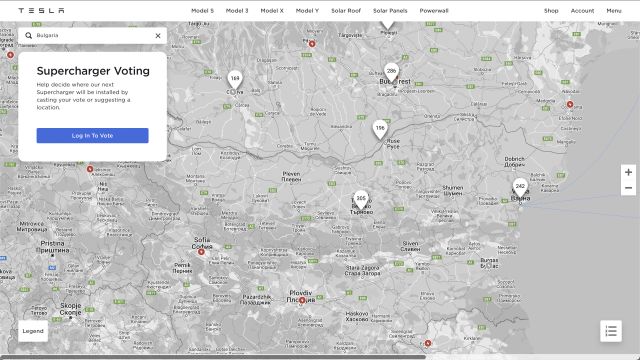
Task: Click the red Supercharger marker at Sofia
Action: coord(201,252)
